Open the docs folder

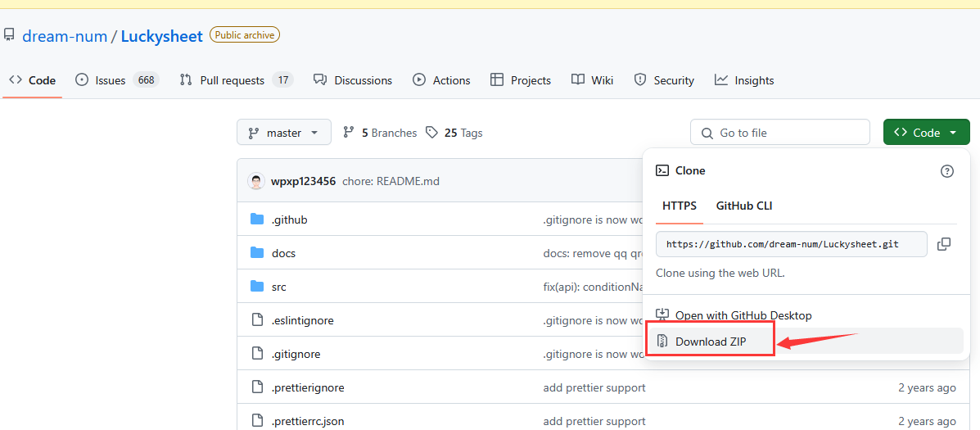(284, 253)
